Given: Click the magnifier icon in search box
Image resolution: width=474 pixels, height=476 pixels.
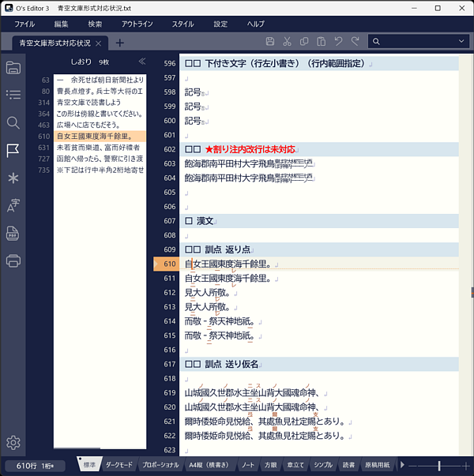Looking at the screenshot, I should pos(376,42).
